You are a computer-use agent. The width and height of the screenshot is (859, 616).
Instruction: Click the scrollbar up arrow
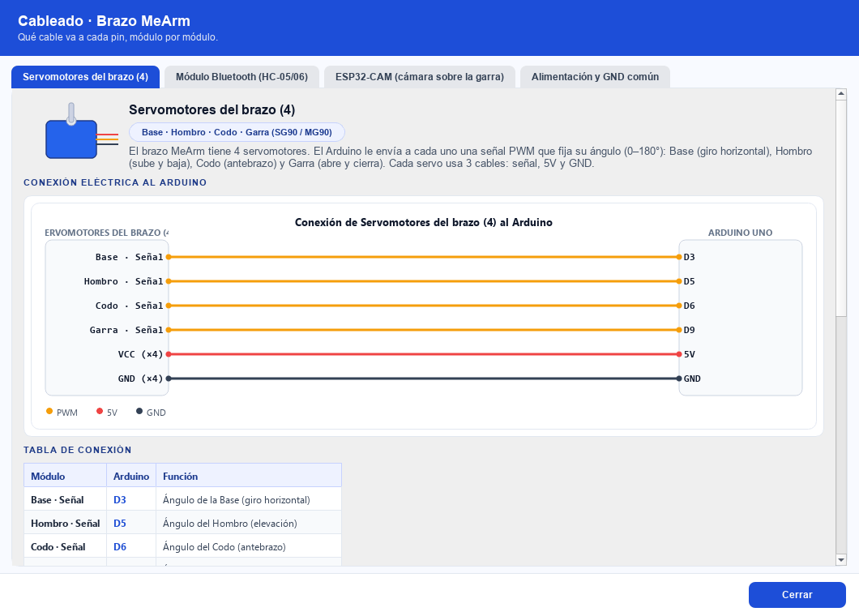(x=841, y=94)
